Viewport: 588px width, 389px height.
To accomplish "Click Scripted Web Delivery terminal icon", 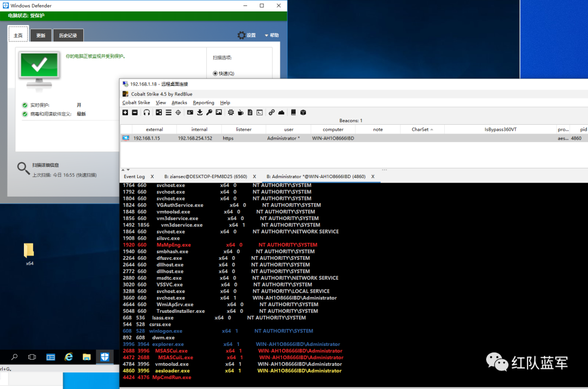I will point(260,113).
